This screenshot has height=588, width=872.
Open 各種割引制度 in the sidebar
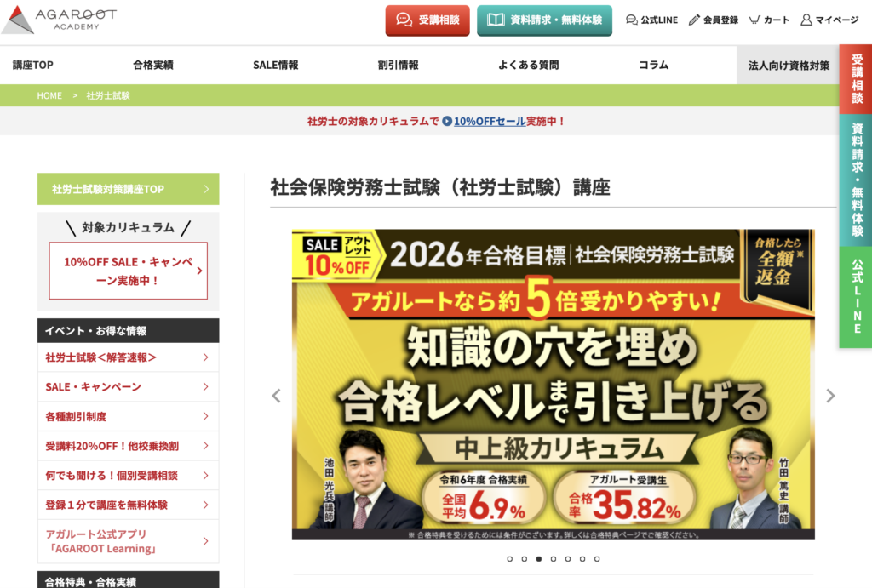pos(128,416)
